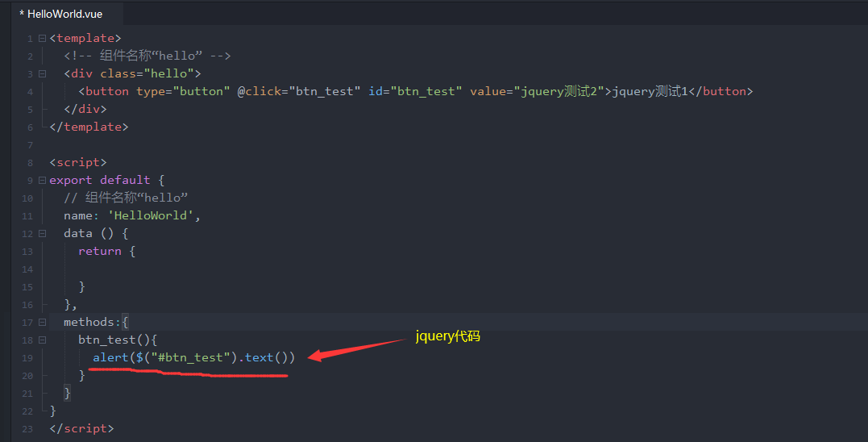
Task: Click type="button" attribute text
Action: 183,91
